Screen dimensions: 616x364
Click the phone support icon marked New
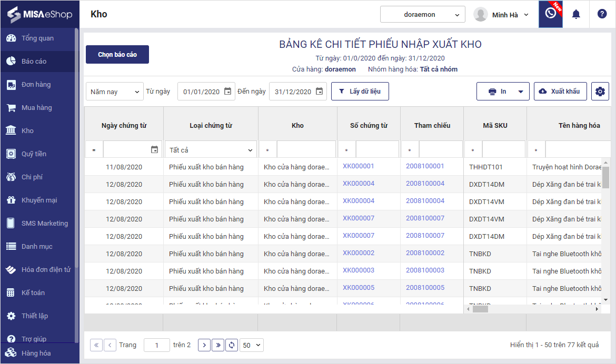coord(550,14)
